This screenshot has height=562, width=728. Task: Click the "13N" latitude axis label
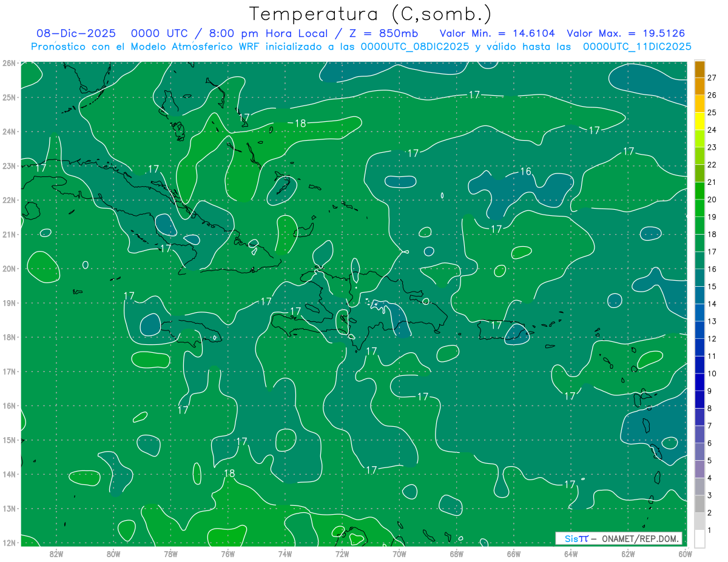tap(9, 508)
